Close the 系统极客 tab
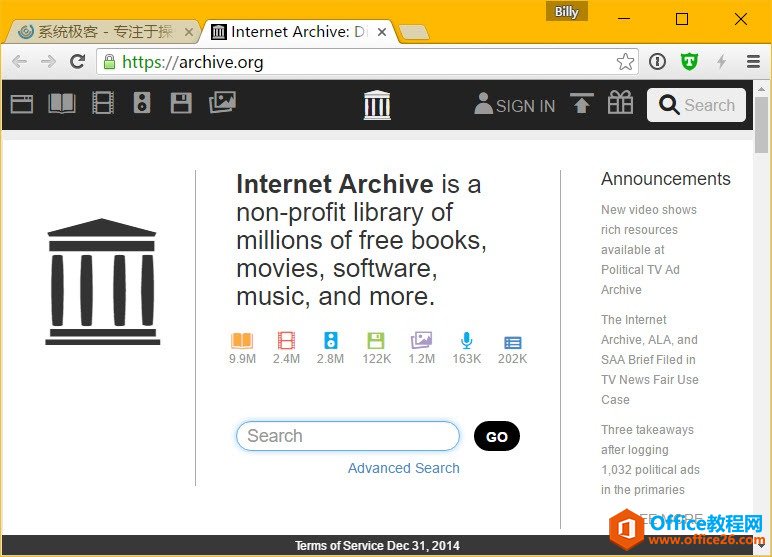772x557 pixels. (189, 33)
